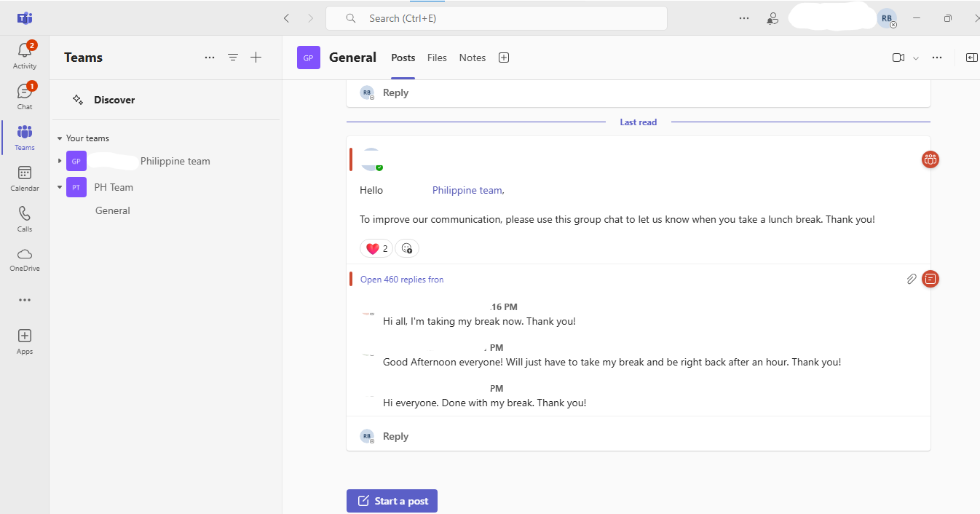Collapse the PH Team channel list
Image resolution: width=980 pixels, height=514 pixels.
coord(60,187)
